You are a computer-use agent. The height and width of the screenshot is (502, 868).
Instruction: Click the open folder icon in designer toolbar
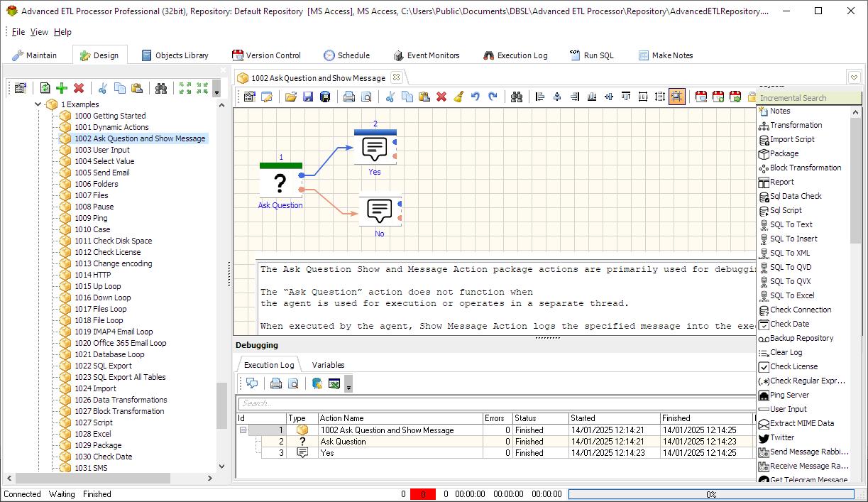point(290,97)
